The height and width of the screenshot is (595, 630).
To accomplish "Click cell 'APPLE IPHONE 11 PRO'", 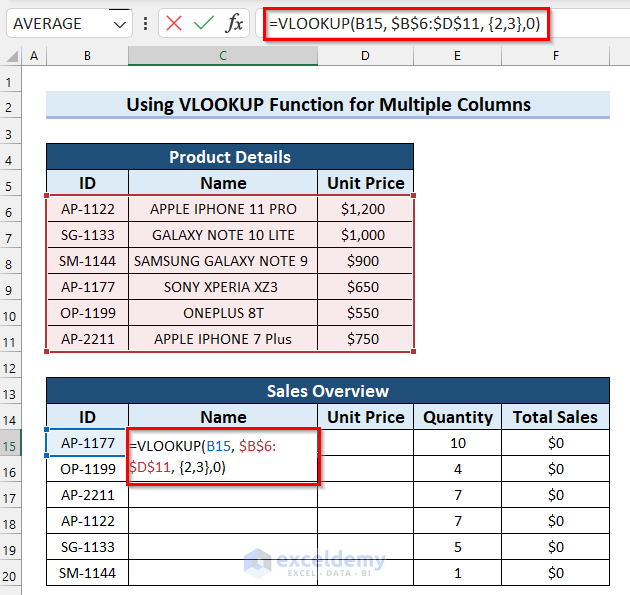I will point(223,209).
